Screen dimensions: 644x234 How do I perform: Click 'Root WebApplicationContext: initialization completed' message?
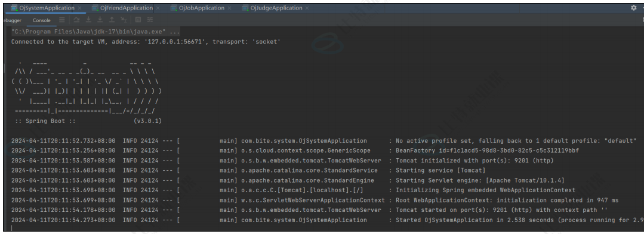507,200
